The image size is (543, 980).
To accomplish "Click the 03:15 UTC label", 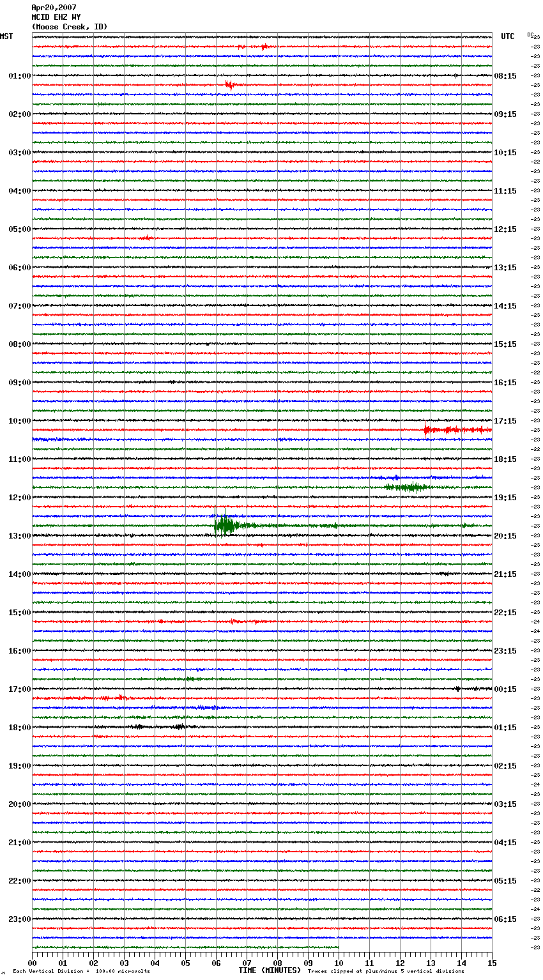I will 505,804.
